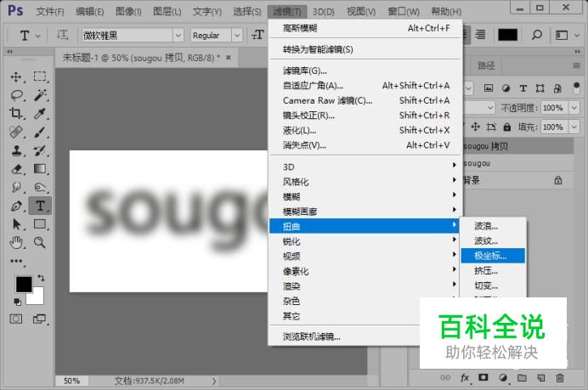Select the History Brush tool
This screenshot has height=390, width=588.
click(x=40, y=150)
